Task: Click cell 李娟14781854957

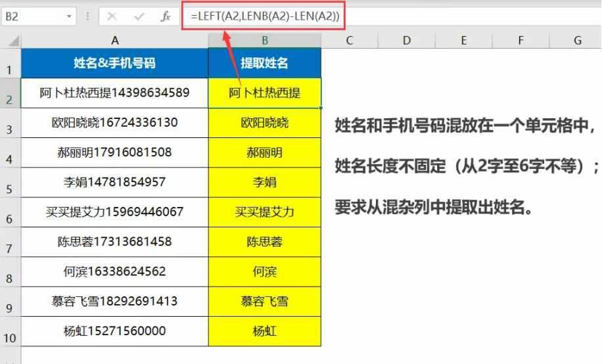Action: tap(114, 183)
